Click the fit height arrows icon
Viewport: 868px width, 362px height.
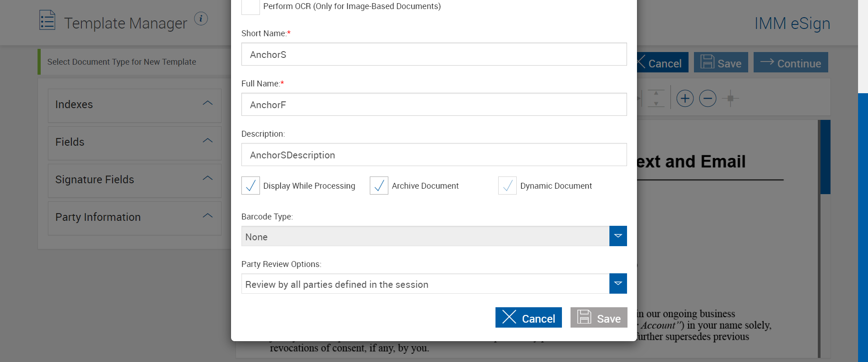click(656, 98)
